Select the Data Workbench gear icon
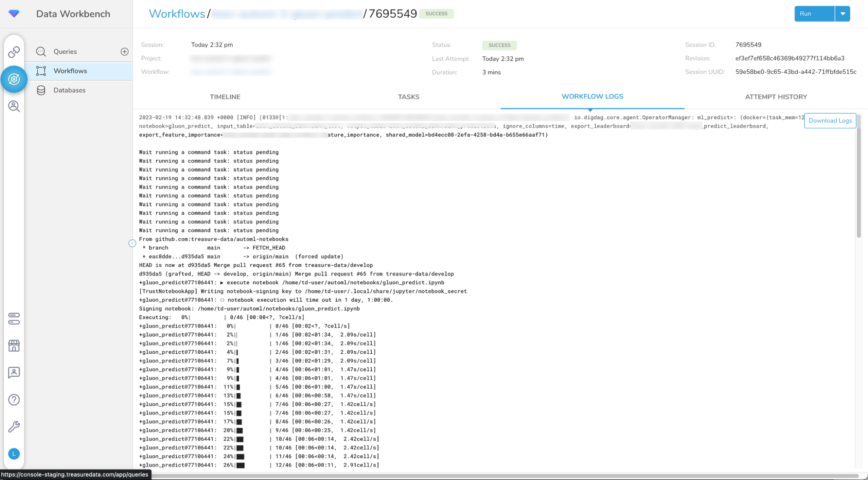 [x=14, y=79]
